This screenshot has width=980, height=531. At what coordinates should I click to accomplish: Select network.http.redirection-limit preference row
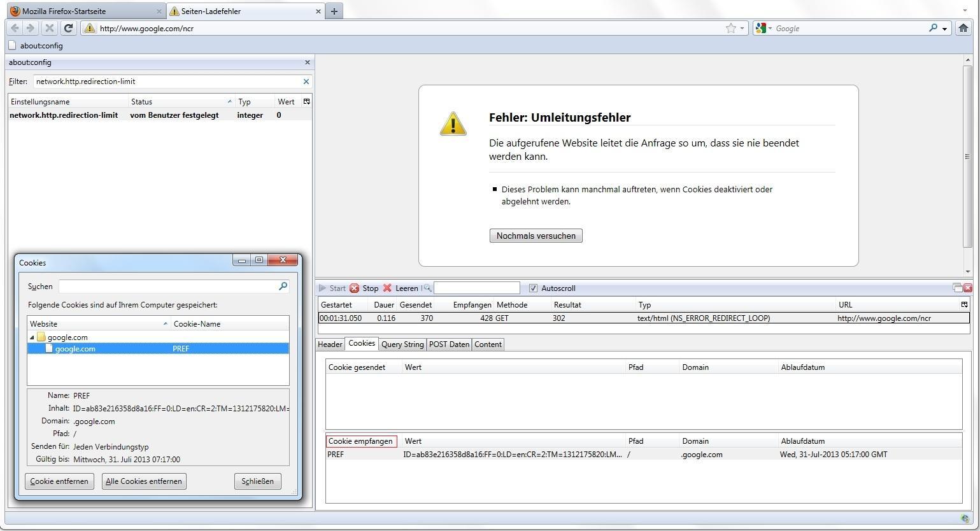pyautogui.click(x=160, y=115)
